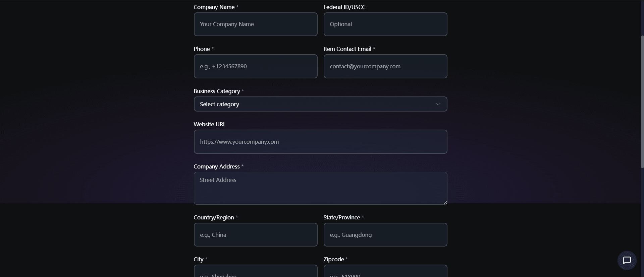Select the Country/Region input field
This screenshot has width=644, height=277.
pos(255,235)
